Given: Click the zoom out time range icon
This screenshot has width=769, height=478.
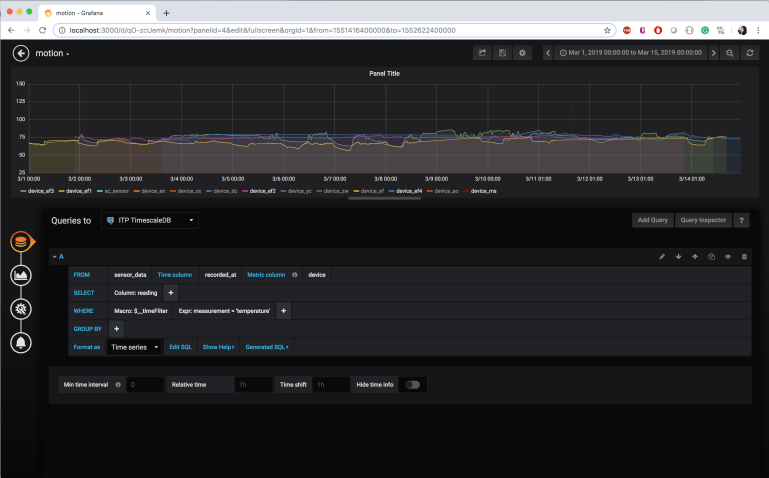Looking at the screenshot, I should point(730,53).
